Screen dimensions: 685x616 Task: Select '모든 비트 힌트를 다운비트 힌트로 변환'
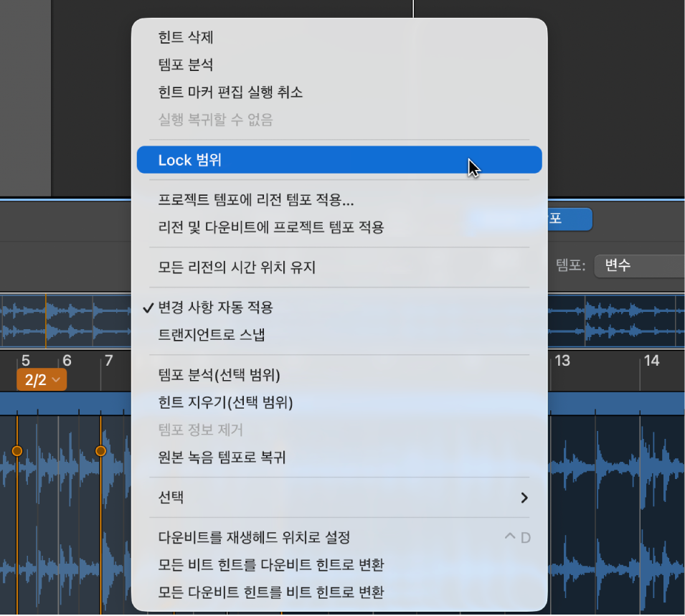[339, 565]
